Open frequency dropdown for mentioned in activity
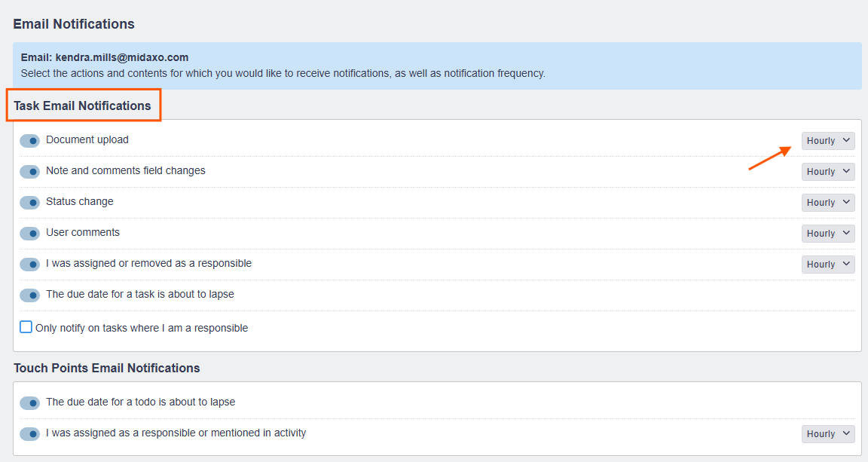 (x=827, y=434)
